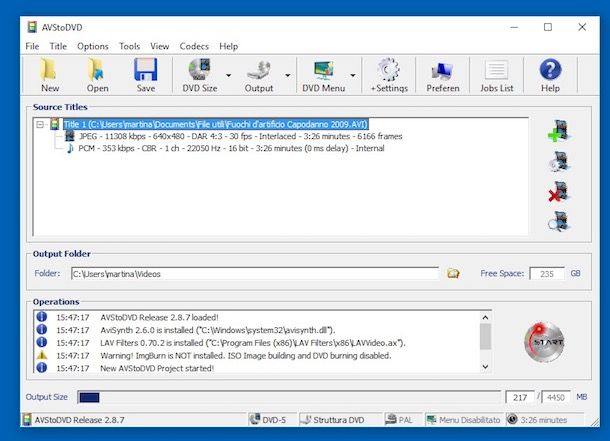Click the AVStoDVD title bar app icon
The image size is (610, 441).
[x=32, y=27]
